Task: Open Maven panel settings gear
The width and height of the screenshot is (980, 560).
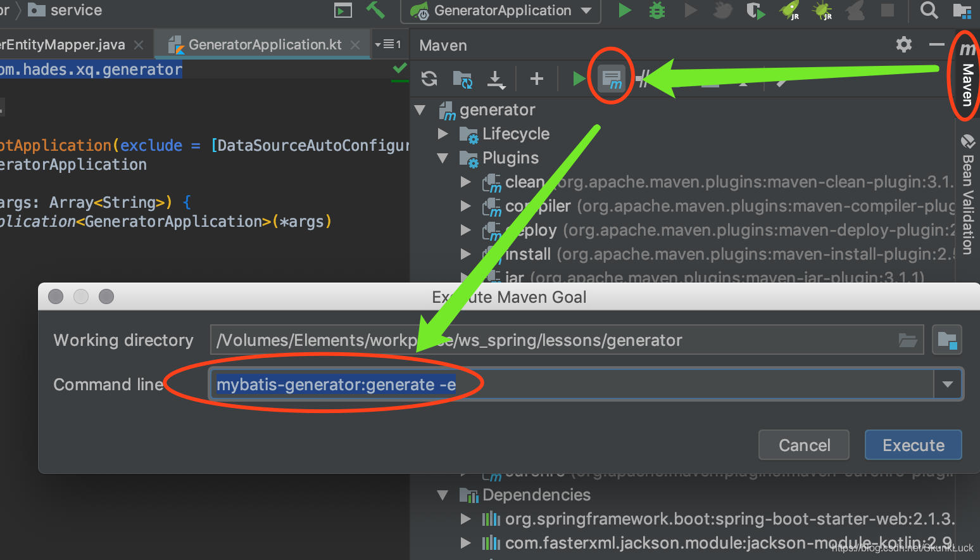Action: pyautogui.click(x=904, y=44)
